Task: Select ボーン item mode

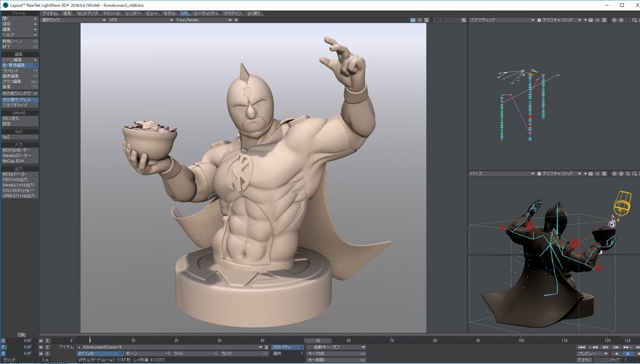Action: (148, 354)
